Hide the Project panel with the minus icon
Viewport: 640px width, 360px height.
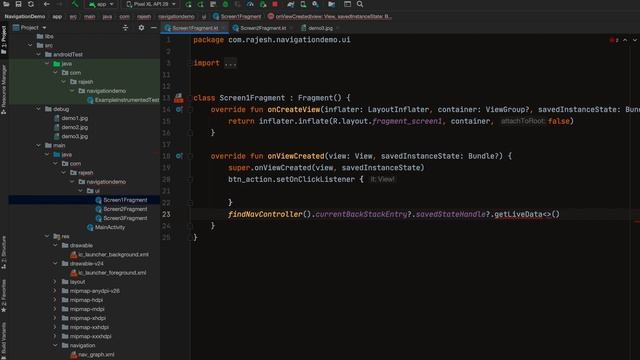(153, 27)
